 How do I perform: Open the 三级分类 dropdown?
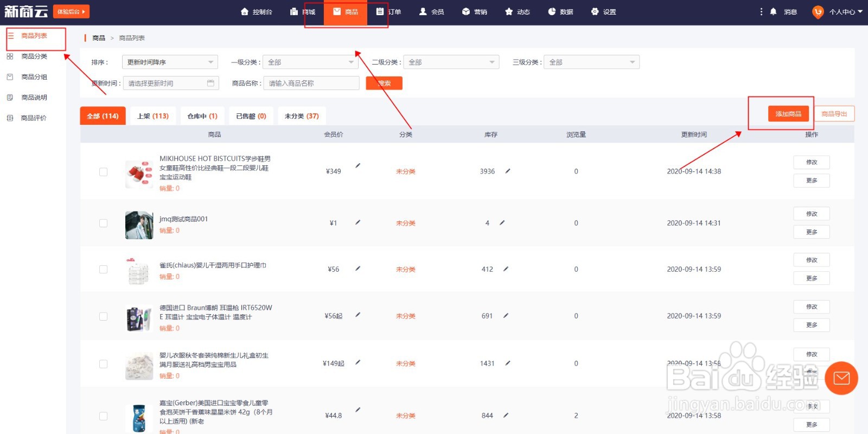click(x=592, y=62)
